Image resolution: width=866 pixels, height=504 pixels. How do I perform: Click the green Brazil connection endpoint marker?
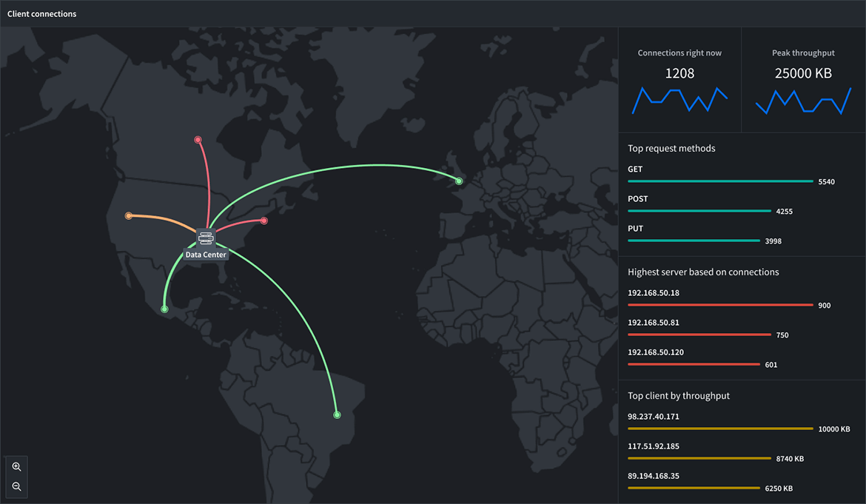tap(337, 415)
